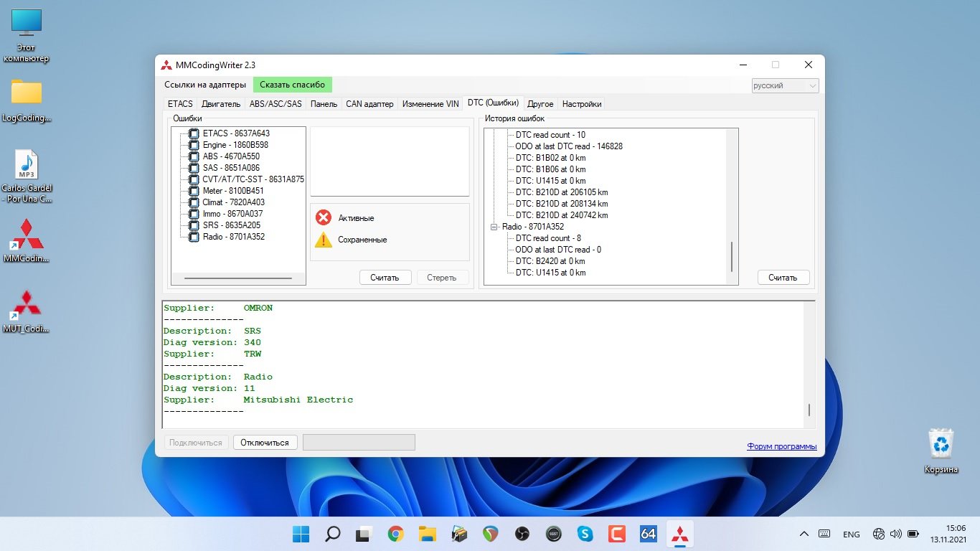980x551 pixels.
Task: Select ODO at last DTC read - 146828
Action: tap(569, 146)
